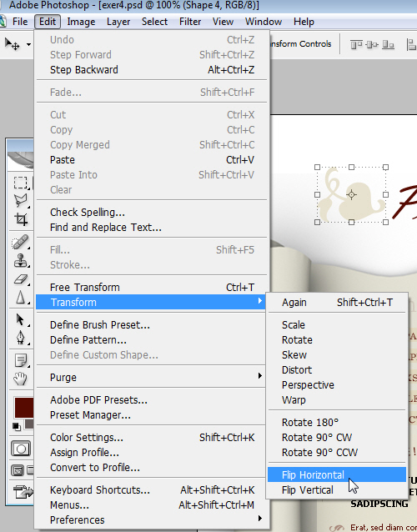Select the Notes tool
The height and width of the screenshot is (532, 417).
[x=21, y=360]
